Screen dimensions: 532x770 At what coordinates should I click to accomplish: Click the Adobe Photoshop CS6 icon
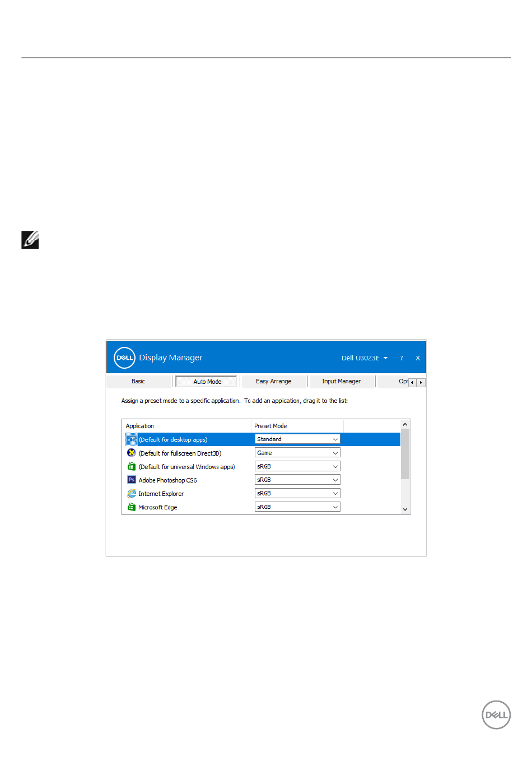132,480
